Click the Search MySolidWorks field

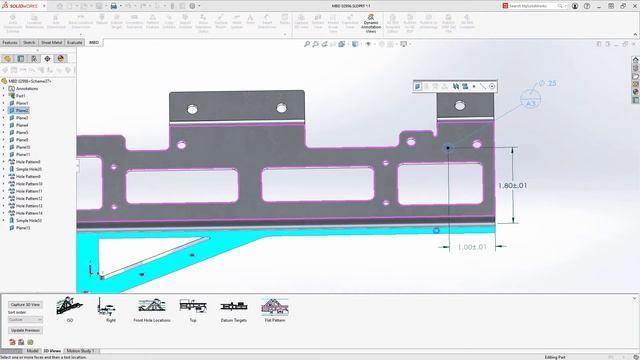pos(535,6)
